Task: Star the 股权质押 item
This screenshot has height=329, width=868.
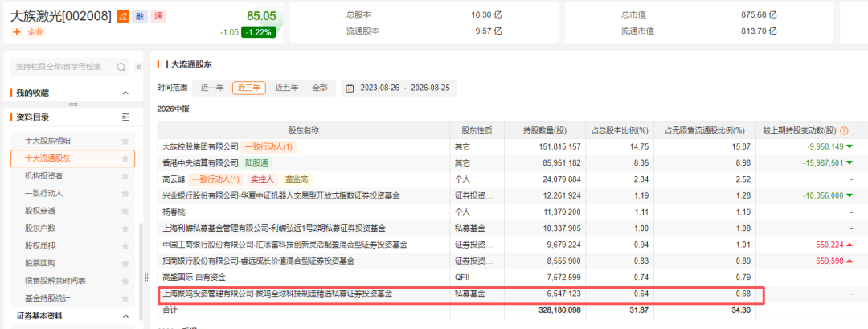Action: coord(125,245)
